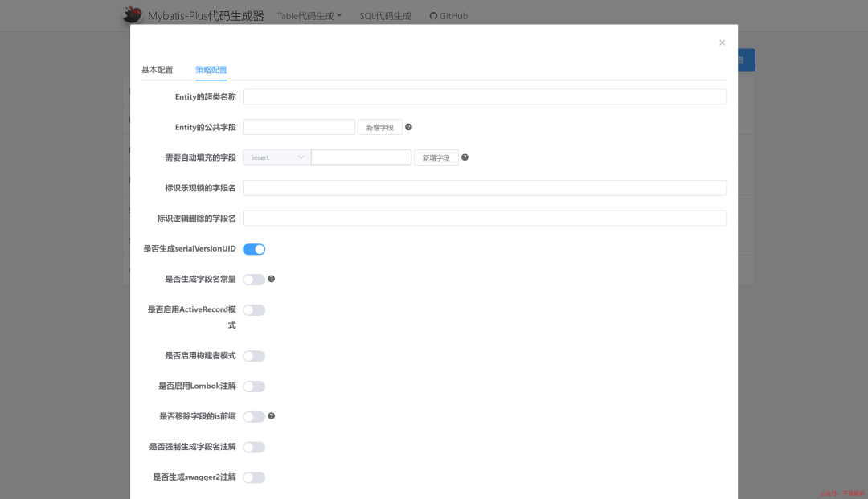Disable the 是否生成serialVersionUID switch

[253, 248]
